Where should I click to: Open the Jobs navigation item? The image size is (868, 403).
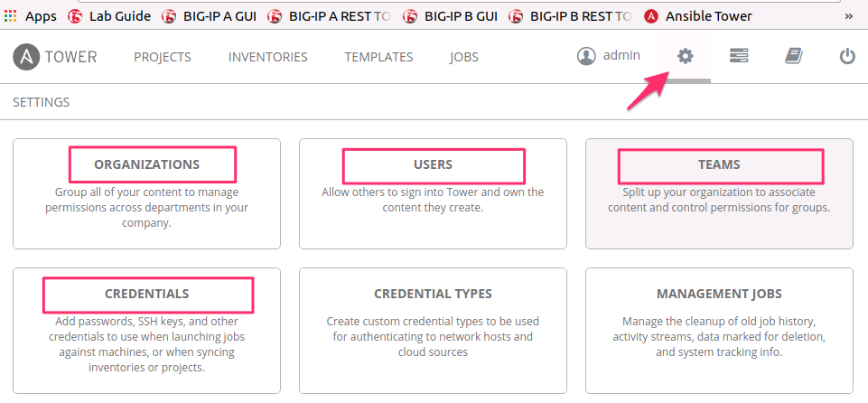(464, 57)
